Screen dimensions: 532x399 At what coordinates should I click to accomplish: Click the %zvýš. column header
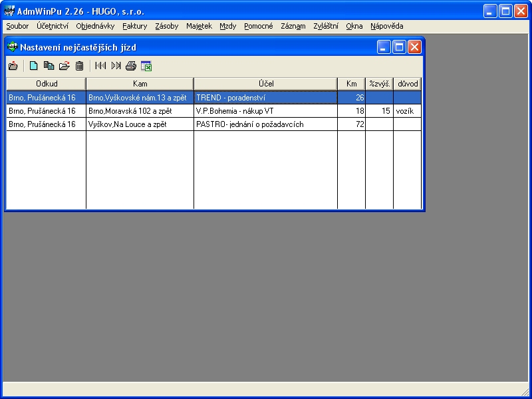point(379,84)
